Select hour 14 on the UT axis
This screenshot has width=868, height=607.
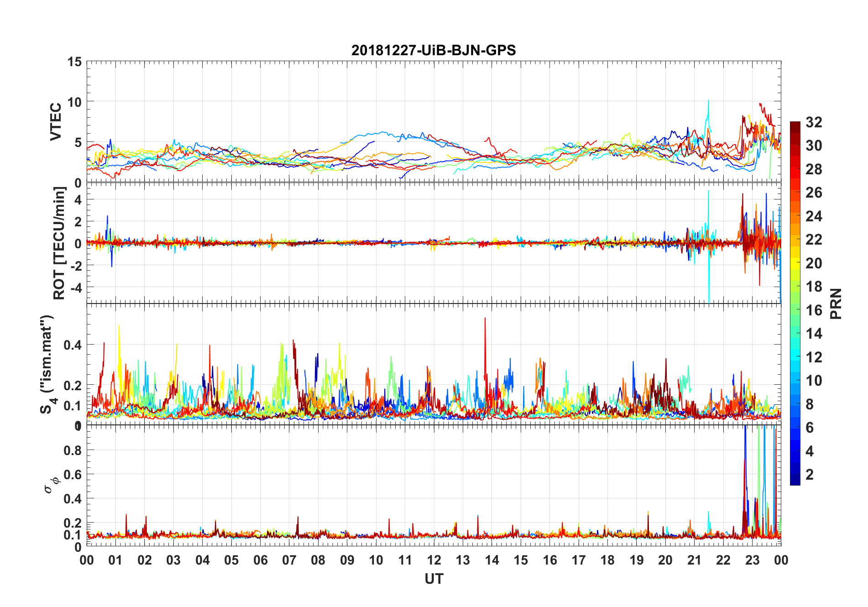[x=492, y=560]
